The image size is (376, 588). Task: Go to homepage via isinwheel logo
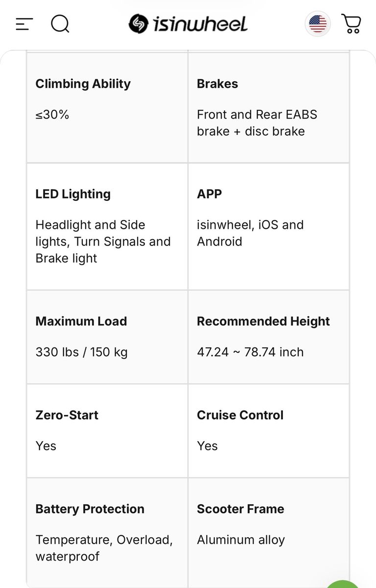tap(188, 24)
